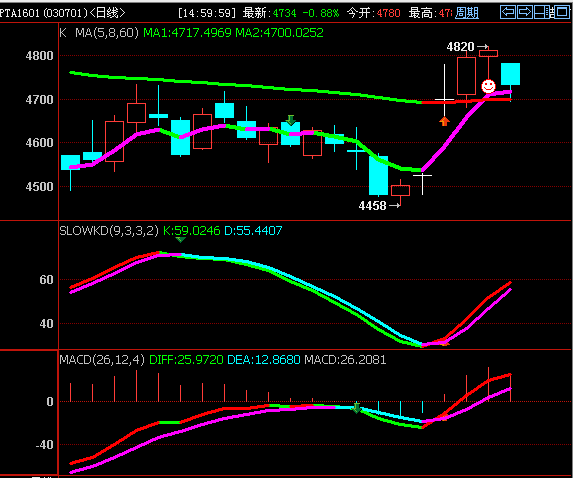Click the PTA1601 contract title
573x478 pixels.
(x=19, y=13)
